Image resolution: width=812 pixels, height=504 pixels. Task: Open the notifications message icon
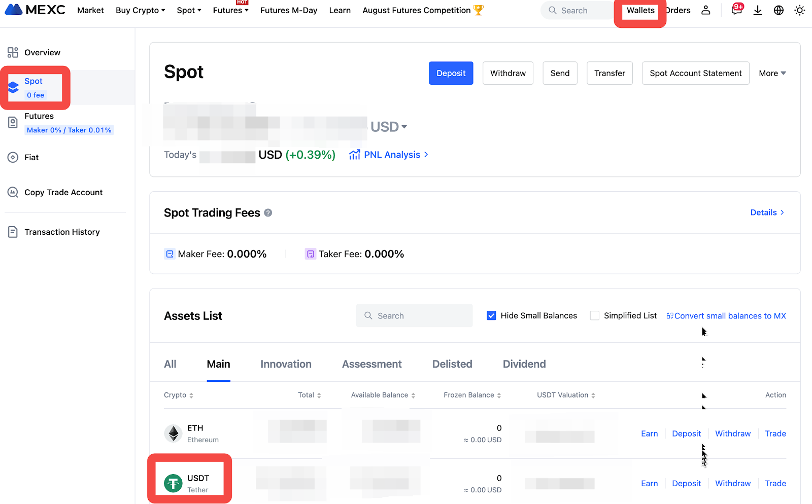coord(736,10)
